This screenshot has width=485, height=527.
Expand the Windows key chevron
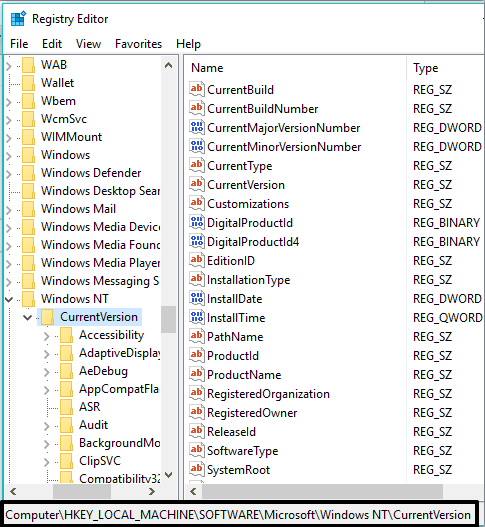[x=9, y=156]
